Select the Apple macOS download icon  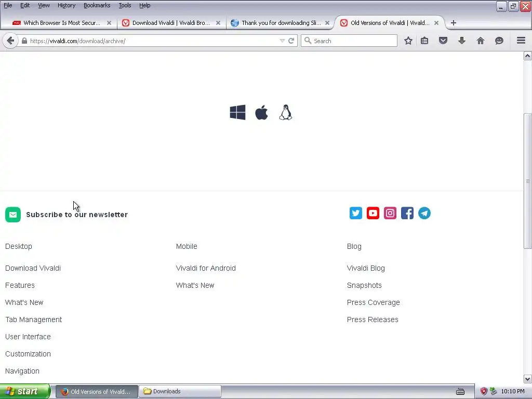coord(262,112)
